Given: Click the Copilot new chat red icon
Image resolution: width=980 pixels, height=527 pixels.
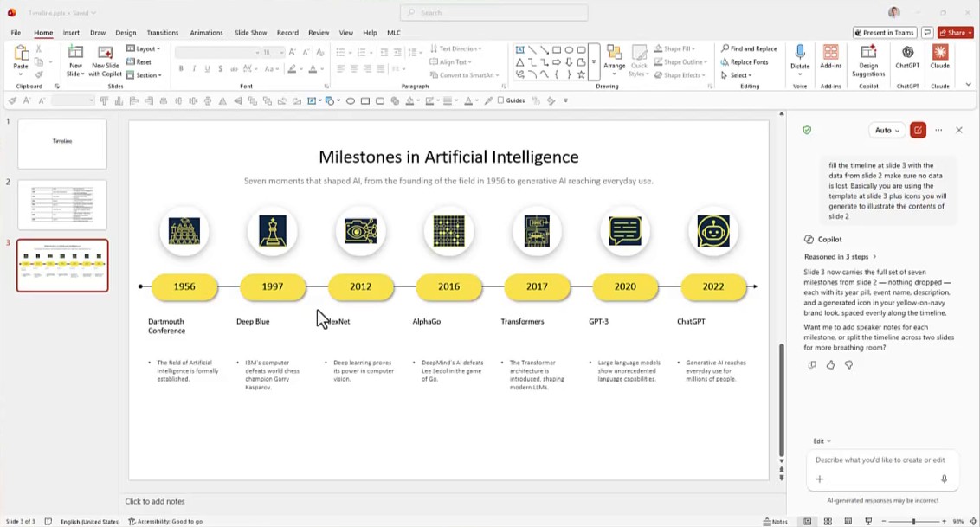Looking at the screenshot, I should tap(918, 130).
